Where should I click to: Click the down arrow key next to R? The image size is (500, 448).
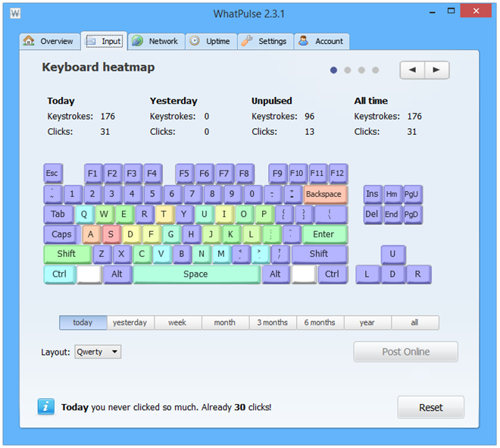point(393,274)
